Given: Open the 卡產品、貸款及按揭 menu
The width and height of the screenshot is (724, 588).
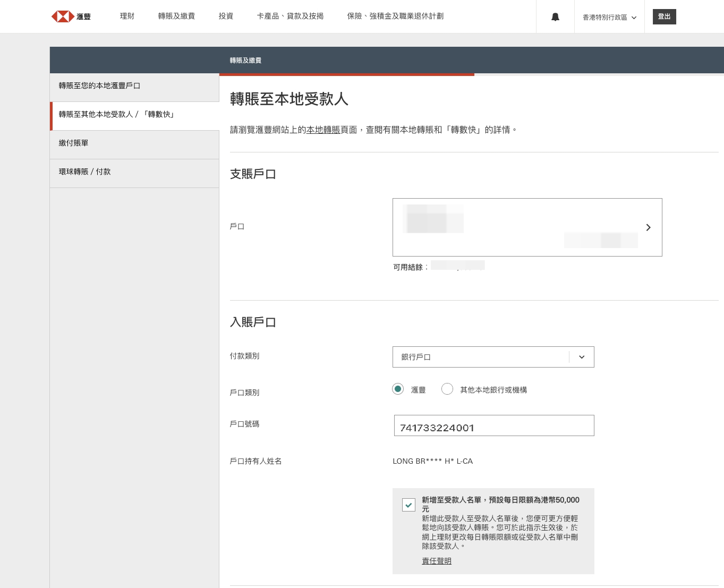Looking at the screenshot, I should pos(290,16).
